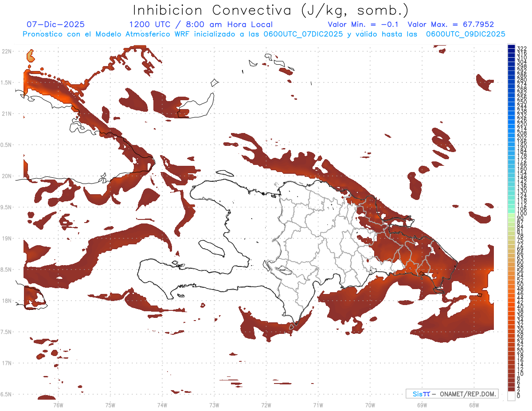Image resolution: width=532 pixels, height=411 pixels.
Task: Click the '21N' latitude axis label
Action: 6,114
